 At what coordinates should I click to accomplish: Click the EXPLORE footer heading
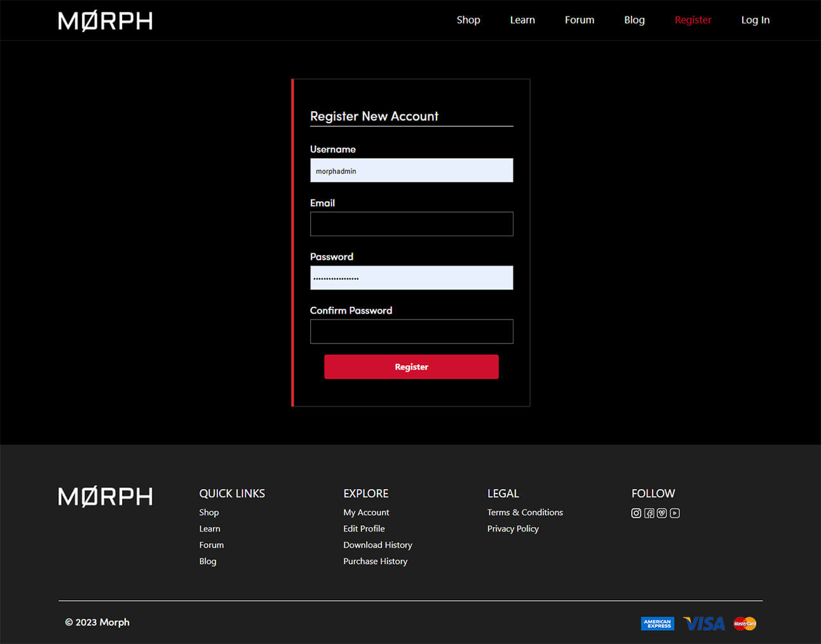coord(365,493)
